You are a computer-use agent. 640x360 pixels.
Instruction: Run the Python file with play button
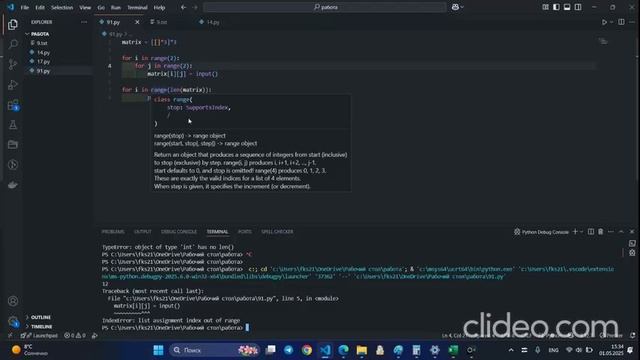[604, 22]
